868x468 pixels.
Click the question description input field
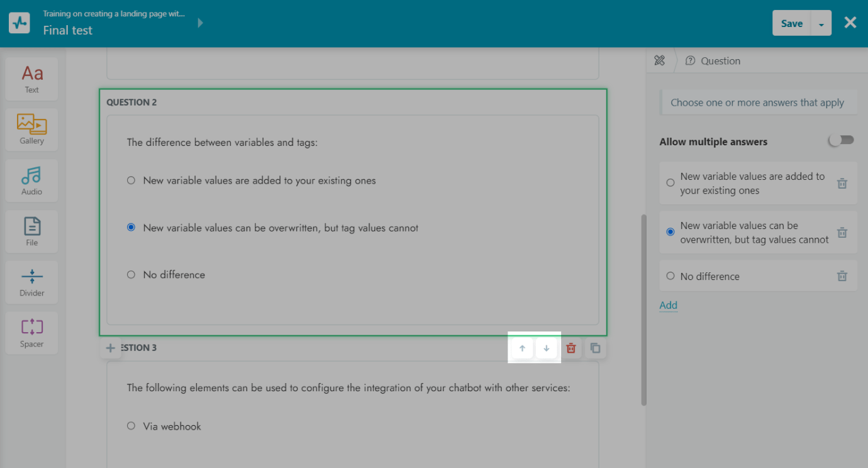[x=758, y=103]
